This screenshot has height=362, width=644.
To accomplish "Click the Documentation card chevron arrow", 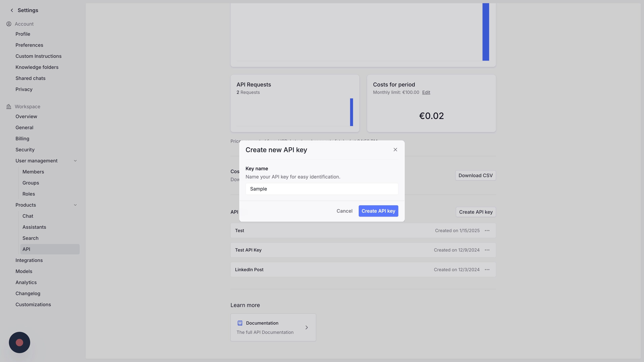I will coord(307,327).
